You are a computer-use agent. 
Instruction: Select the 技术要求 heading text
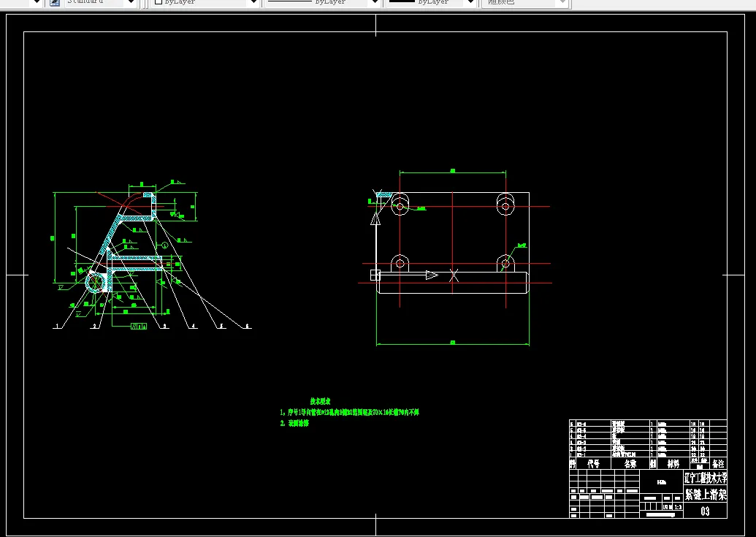[x=320, y=401]
